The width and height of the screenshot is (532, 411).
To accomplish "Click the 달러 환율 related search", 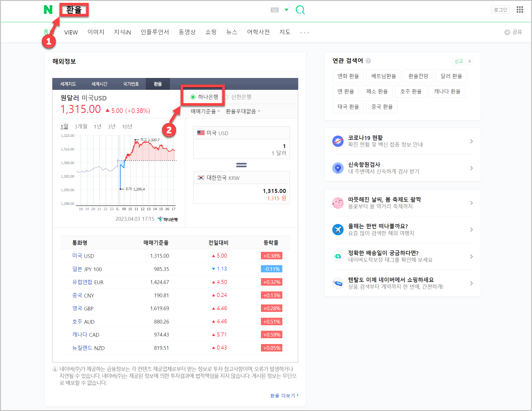I will tap(451, 76).
